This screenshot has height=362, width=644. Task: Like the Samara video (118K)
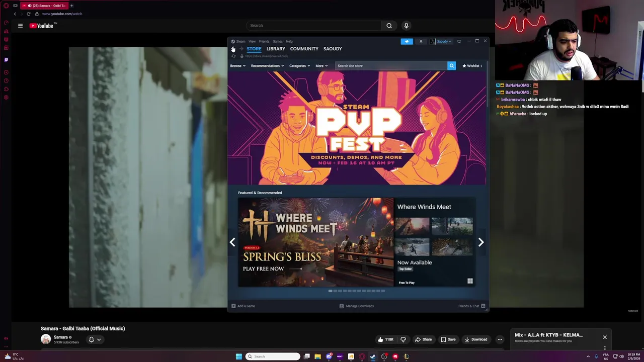386,339
